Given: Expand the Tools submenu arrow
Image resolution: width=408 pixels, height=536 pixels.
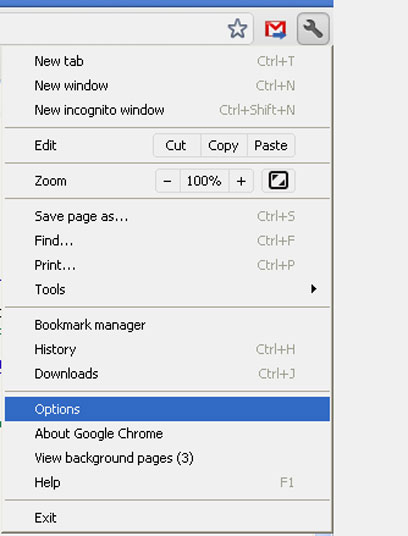Looking at the screenshot, I should click(313, 289).
